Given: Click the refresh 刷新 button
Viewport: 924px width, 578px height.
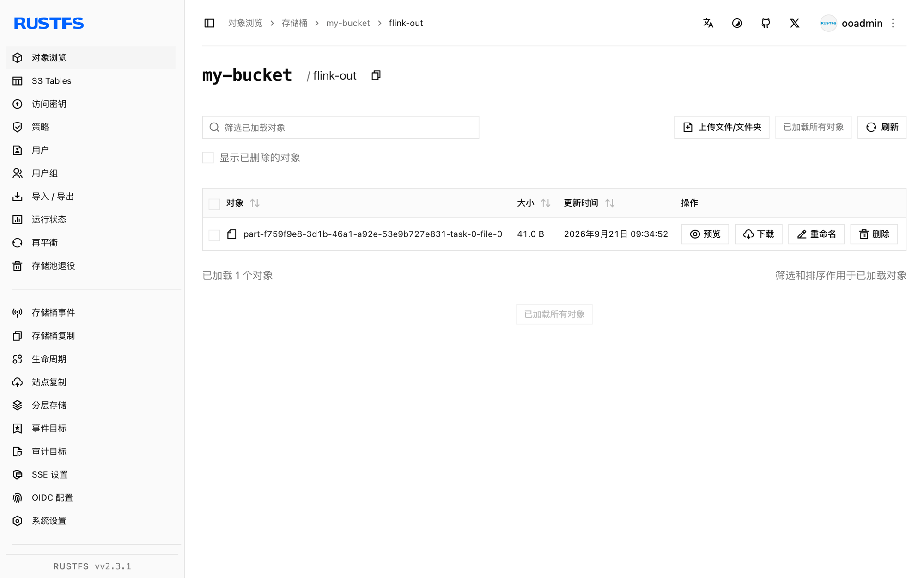Looking at the screenshot, I should click(x=881, y=127).
